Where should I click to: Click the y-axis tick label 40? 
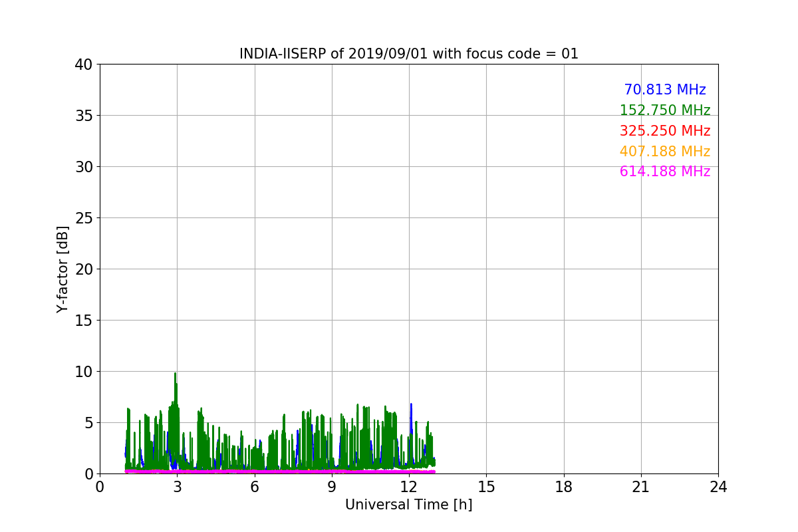(x=84, y=65)
